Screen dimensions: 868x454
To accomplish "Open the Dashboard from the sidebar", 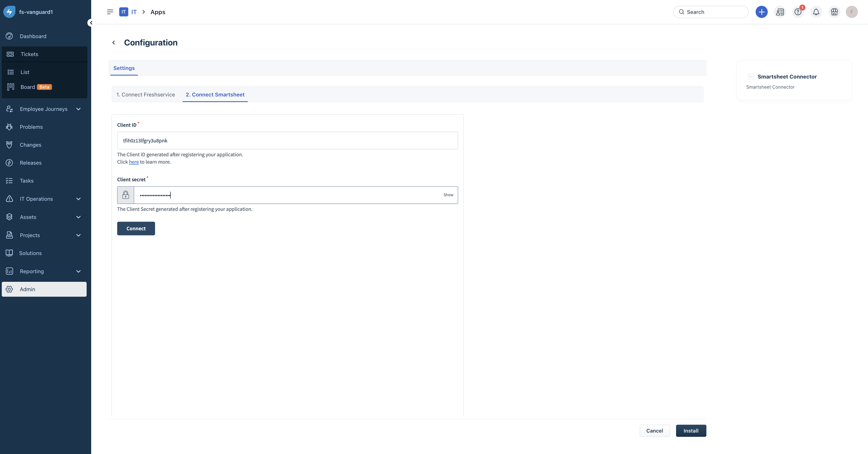I will (33, 36).
